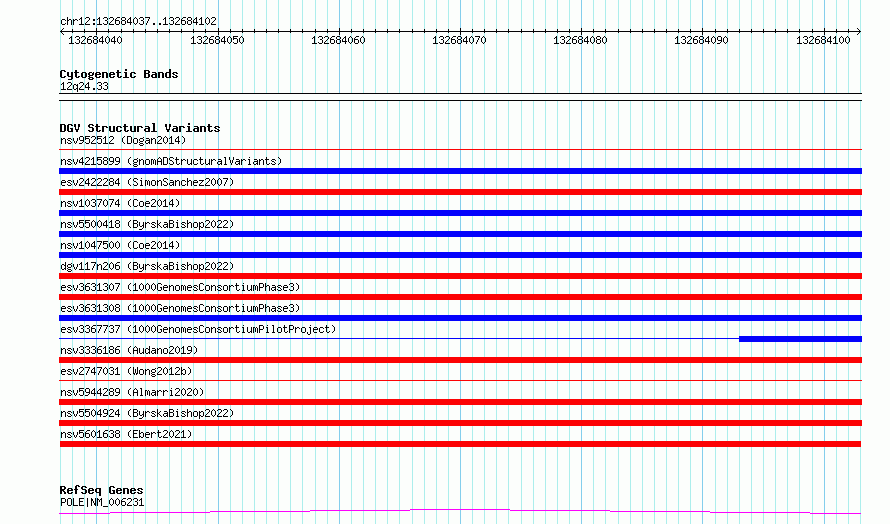Select the esv3631307 (1000GenomesConsortiumPhase3) label
Viewport: 890px width, 524px height.
point(180,287)
